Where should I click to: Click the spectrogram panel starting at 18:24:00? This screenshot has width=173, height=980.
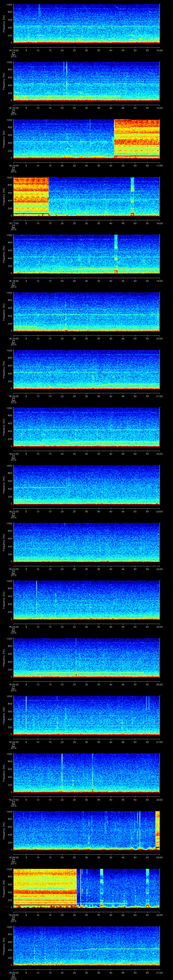(86, 600)
